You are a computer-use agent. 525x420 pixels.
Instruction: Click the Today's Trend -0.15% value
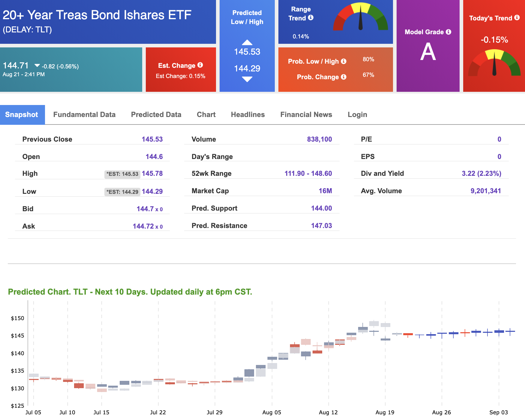tap(494, 40)
